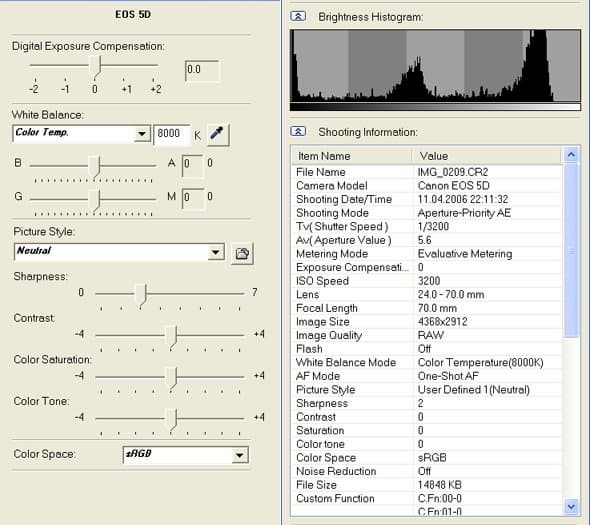Image resolution: width=590 pixels, height=525 pixels.
Task: Collapse the Shooting Information section
Action: [298, 132]
